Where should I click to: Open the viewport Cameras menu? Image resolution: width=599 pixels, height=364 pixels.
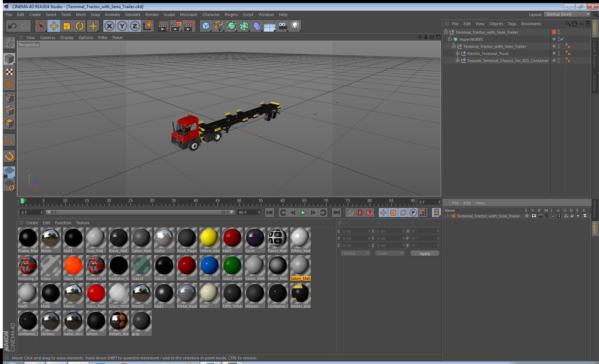pos(48,38)
